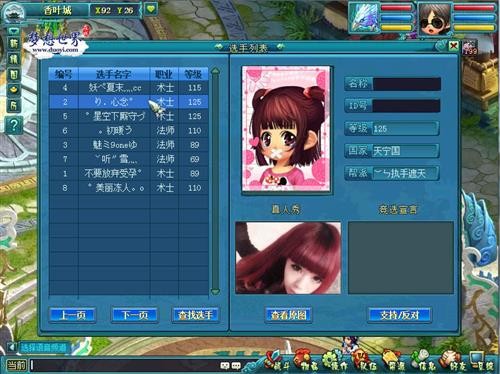This screenshot has width=500, height=374.
Task: Click the small icon right of close button
Action: tap(470, 47)
